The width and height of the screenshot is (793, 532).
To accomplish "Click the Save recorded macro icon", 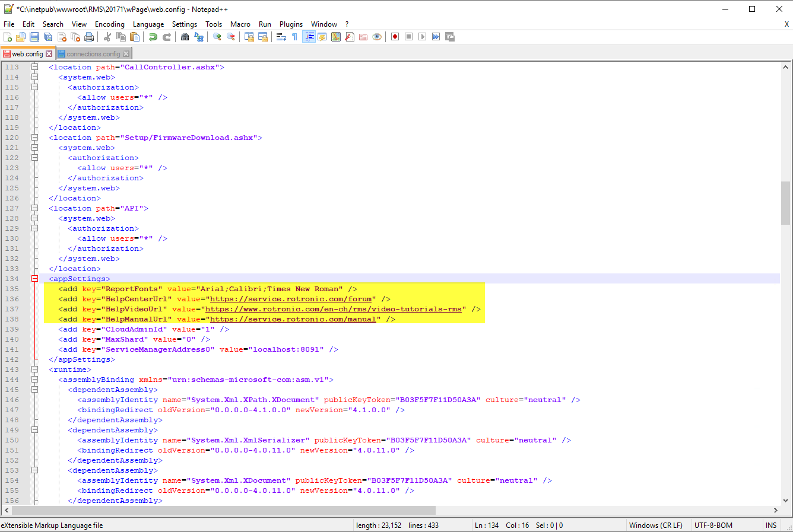I will [450, 37].
